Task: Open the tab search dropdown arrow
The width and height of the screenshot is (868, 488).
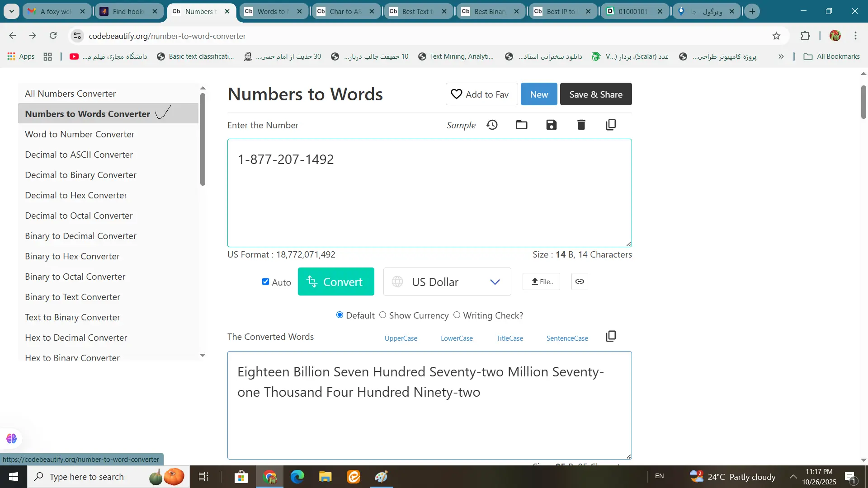Action: (x=12, y=11)
